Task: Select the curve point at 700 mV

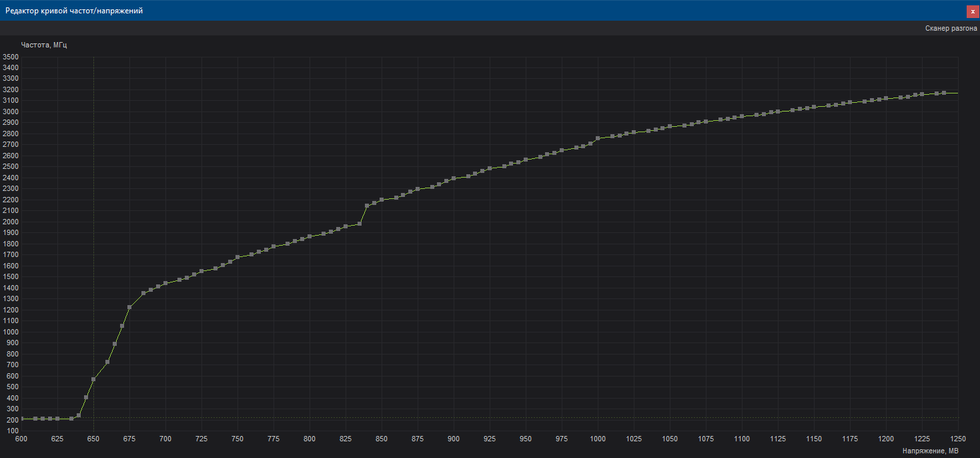Action: [x=165, y=283]
